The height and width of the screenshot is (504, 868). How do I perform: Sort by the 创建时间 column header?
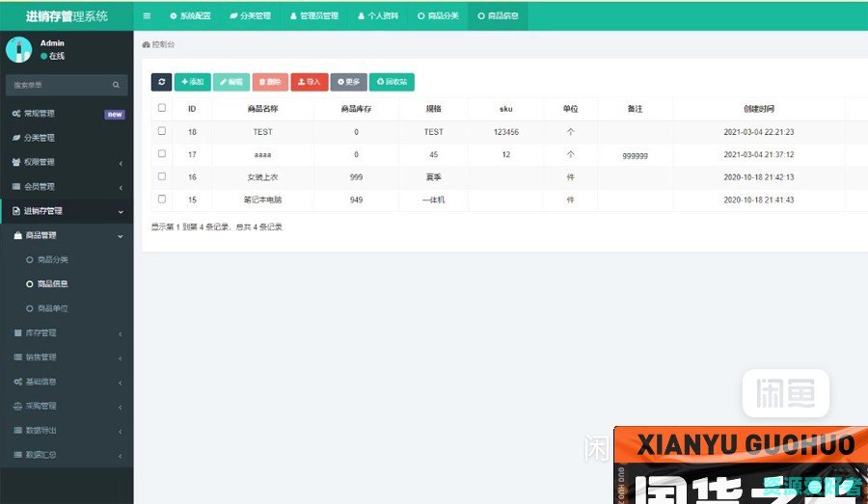[x=758, y=109]
